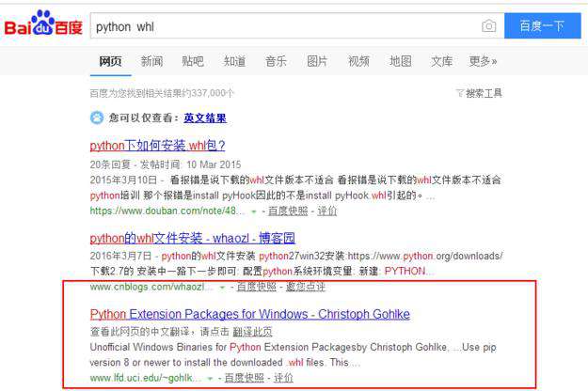Click the paw avatar icon beside 英文结果
The image size is (588, 391).
tap(97, 117)
